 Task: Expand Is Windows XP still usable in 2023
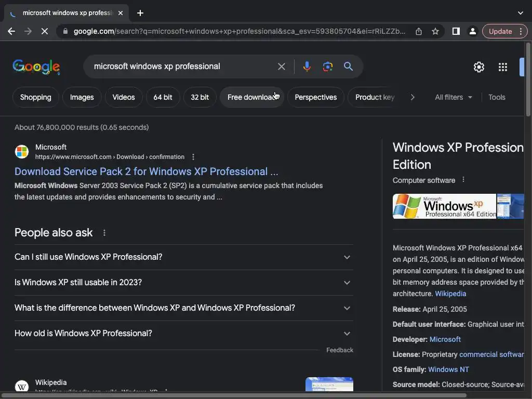point(183,283)
